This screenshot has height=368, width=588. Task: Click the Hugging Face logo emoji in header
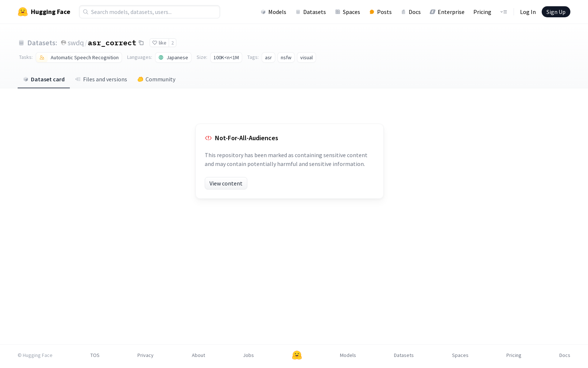[x=23, y=12]
